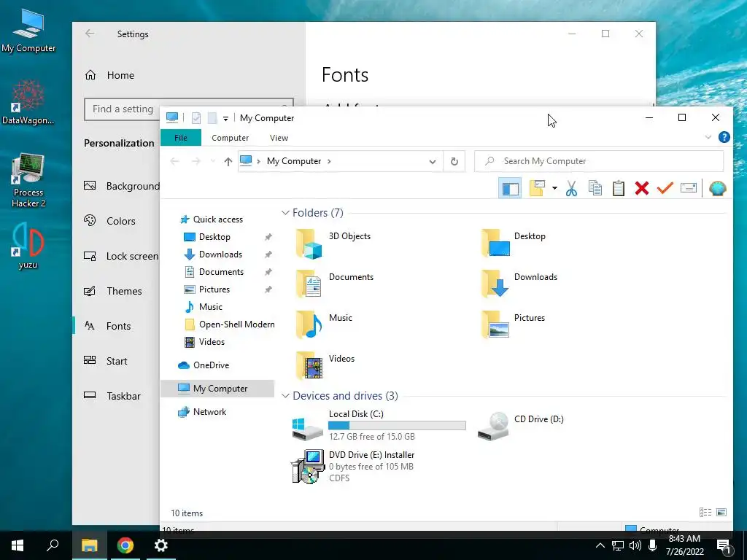Click the folder options toolbar icon
The height and width of the screenshot is (560, 747).
[537, 189]
